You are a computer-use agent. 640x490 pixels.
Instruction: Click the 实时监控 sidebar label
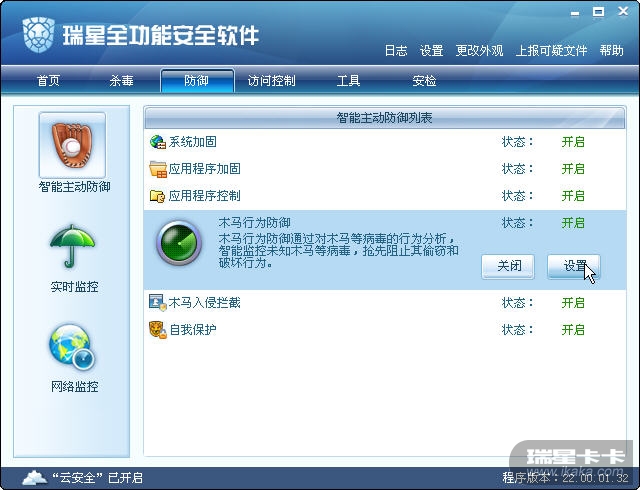tap(74, 287)
